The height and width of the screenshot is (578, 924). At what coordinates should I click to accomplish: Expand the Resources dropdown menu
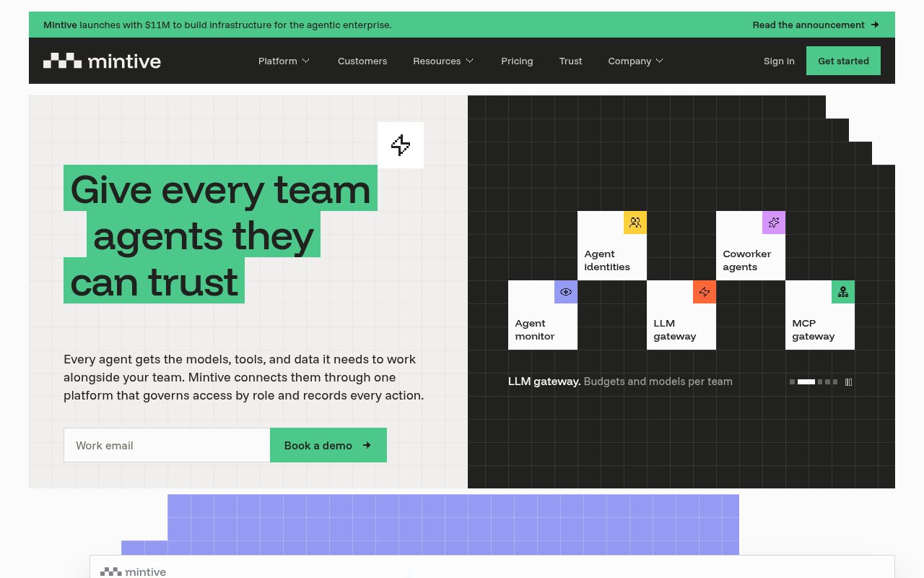pyautogui.click(x=443, y=61)
